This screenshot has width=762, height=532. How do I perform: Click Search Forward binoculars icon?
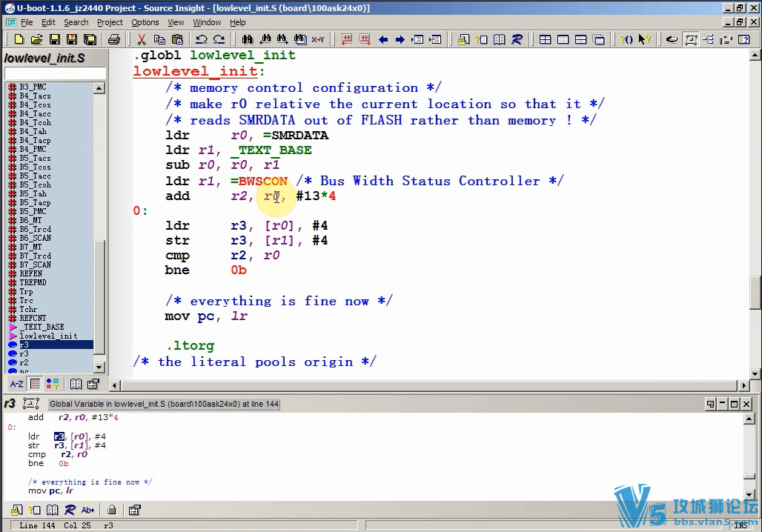click(x=282, y=39)
